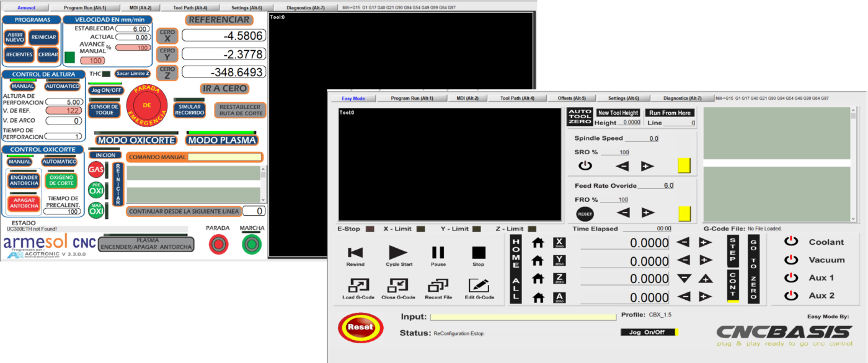The image size is (868, 363).
Task: Toggle Jog On/Off in Easy Mode window
Action: (648, 332)
